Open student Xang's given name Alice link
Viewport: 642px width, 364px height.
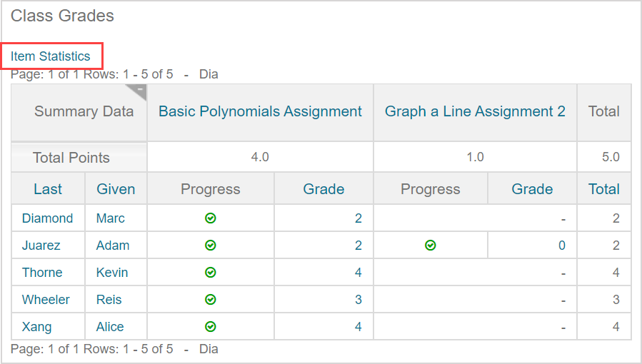110,327
